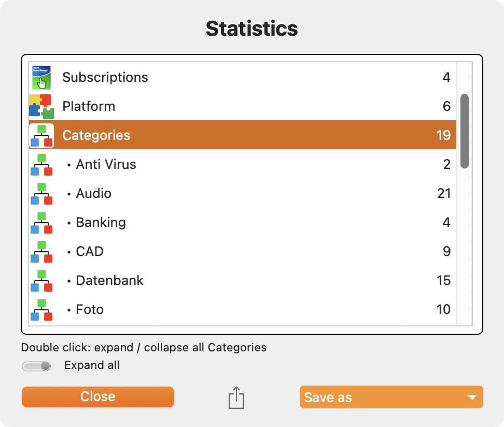Select the Datenbank category entry
504x427 pixels.
(243, 280)
